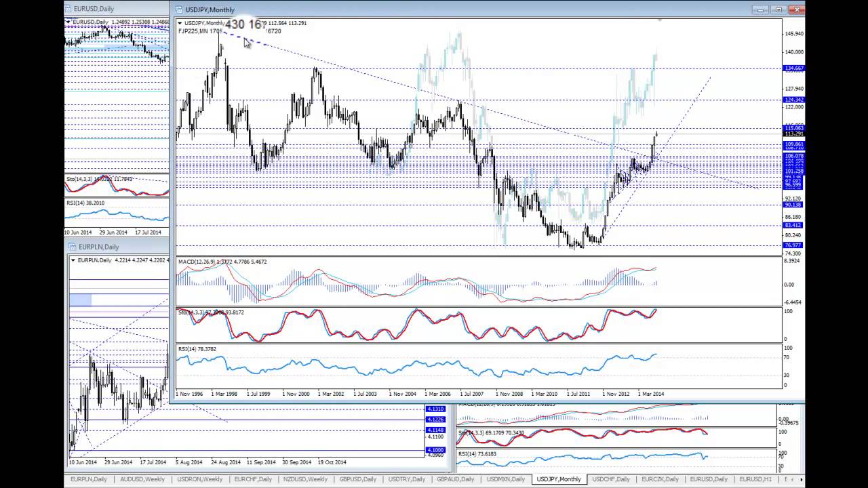Image resolution: width=868 pixels, height=488 pixels.
Task: Switch to the GBPUSD,Daily tab
Action: coord(358,479)
